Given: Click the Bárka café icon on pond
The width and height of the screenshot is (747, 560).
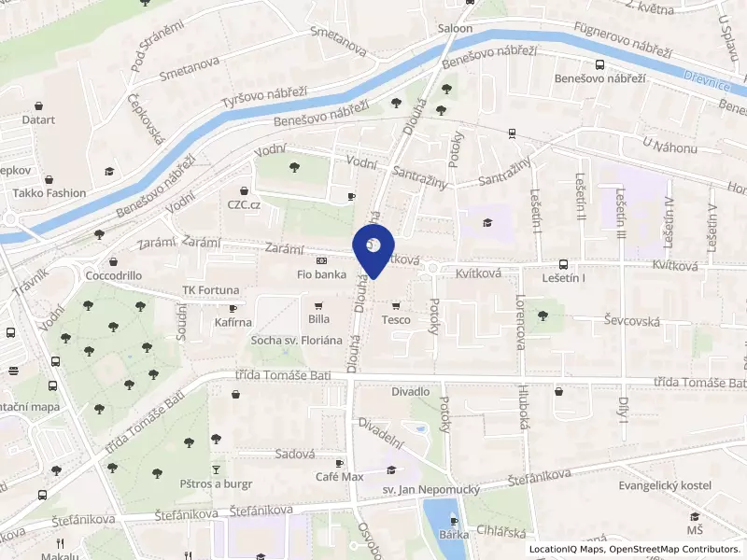Looking at the screenshot, I should [455, 521].
